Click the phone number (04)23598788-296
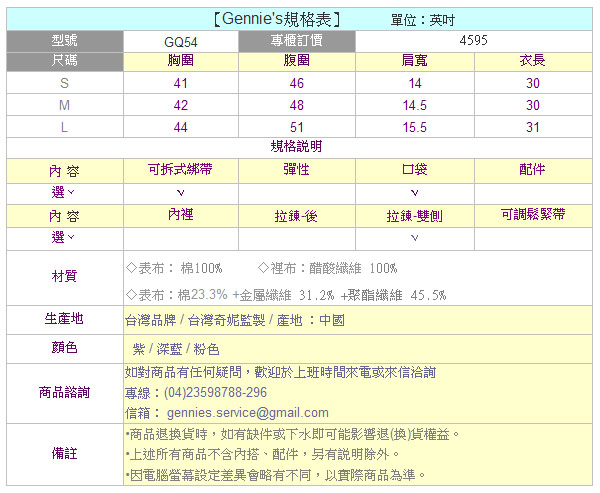 pyautogui.click(x=215, y=392)
